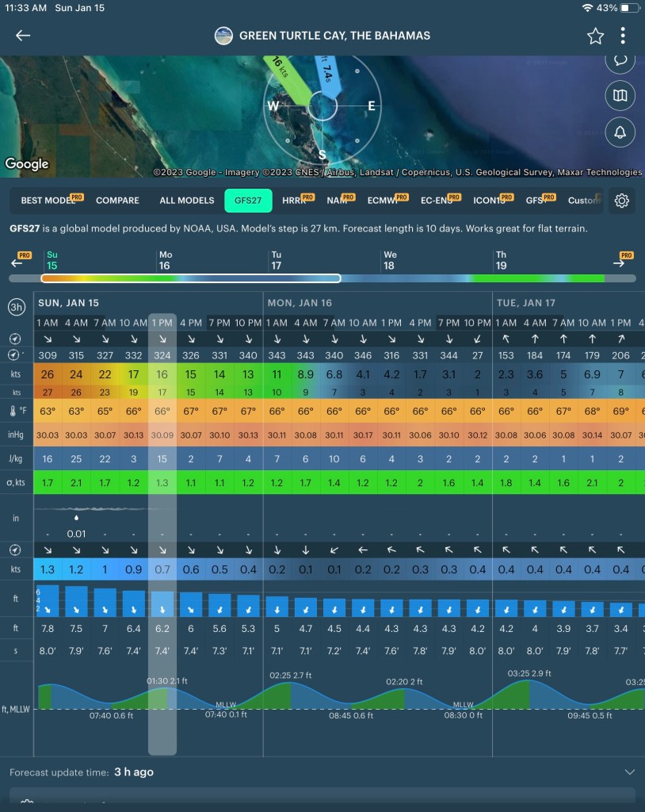Switch to the ALL MODELS tab
Image resolution: width=645 pixels, height=812 pixels.
click(186, 201)
